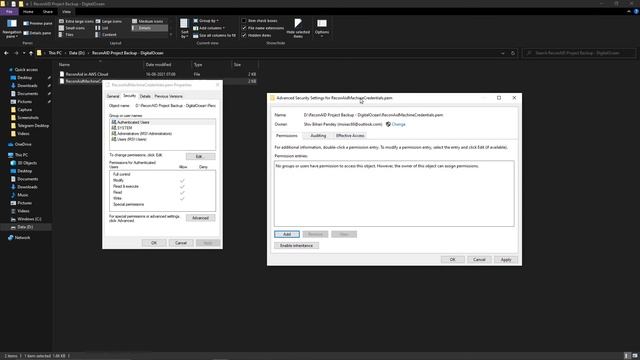Screen dimensions: 640x360
Task: Open Capture folder in Quick access
Action: [22, 110]
